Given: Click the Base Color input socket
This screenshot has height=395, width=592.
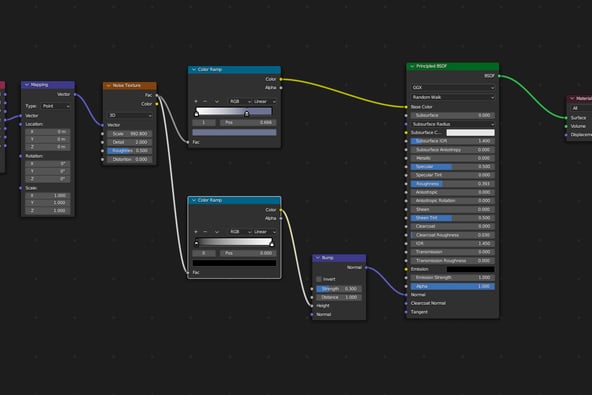Looking at the screenshot, I should click(x=406, y=107).
